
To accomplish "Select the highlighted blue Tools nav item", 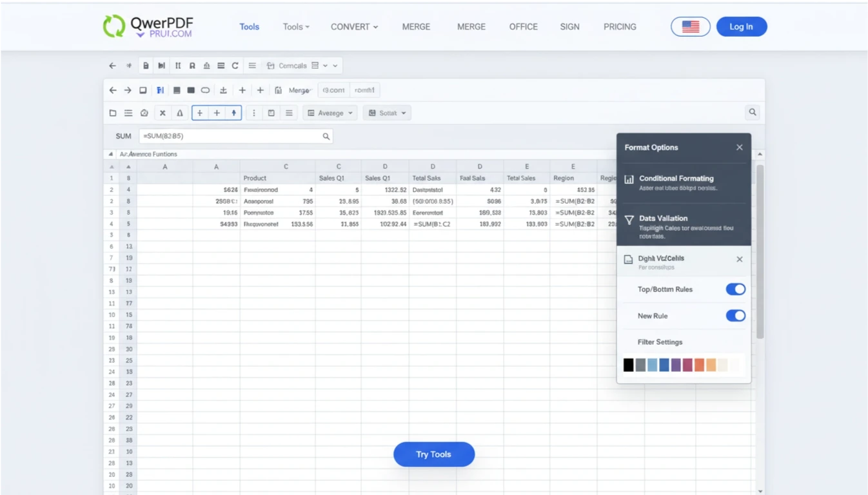I will pos(250,27).
